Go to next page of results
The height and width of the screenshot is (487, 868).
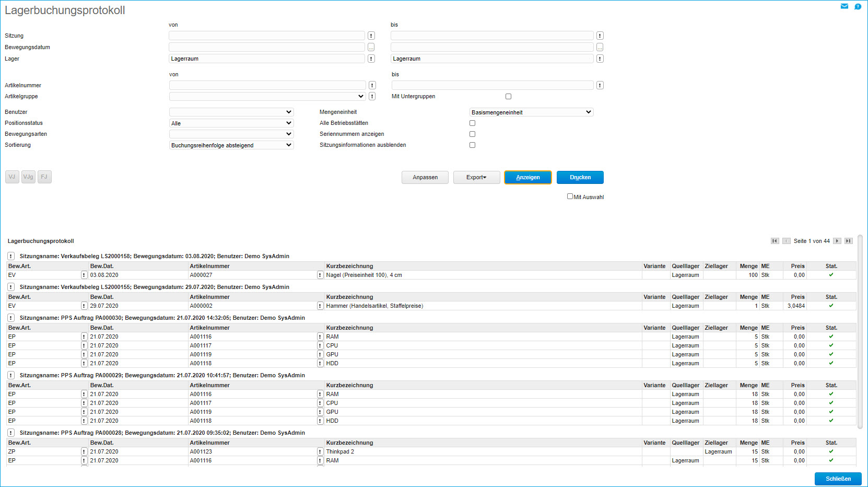(837, 241)
